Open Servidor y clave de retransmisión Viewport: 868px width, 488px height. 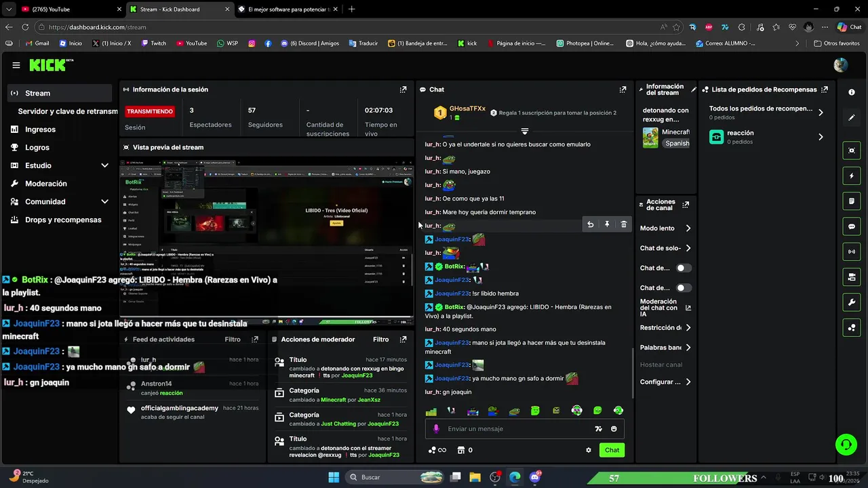point(67,111)
